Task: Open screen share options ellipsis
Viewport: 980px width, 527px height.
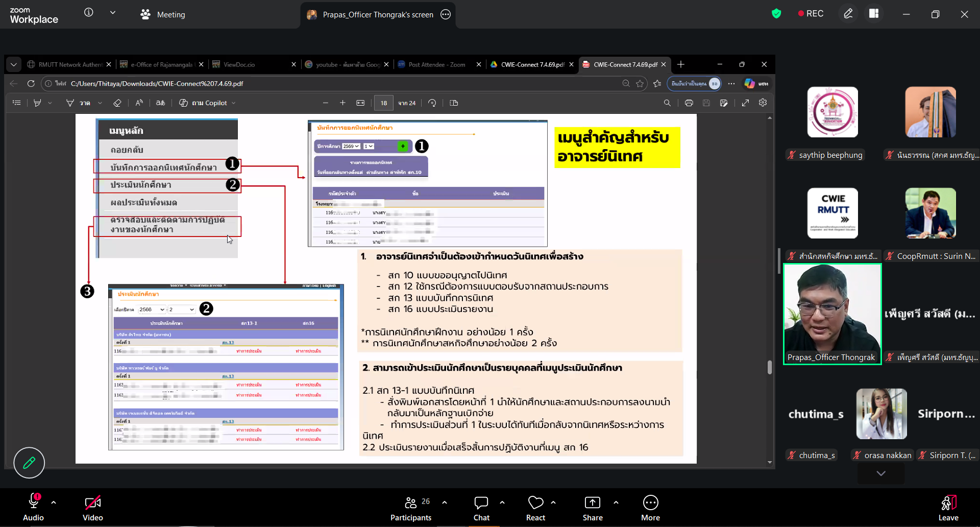Action: coord(446,15)
